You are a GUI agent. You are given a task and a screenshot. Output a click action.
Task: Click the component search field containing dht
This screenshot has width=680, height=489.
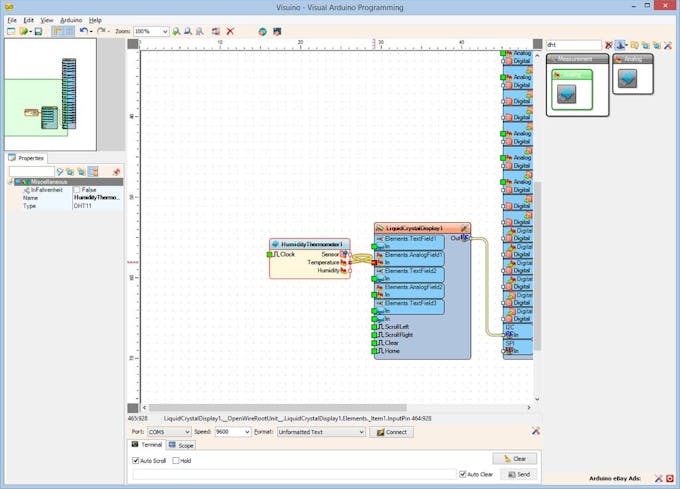[x=572, y=45]
